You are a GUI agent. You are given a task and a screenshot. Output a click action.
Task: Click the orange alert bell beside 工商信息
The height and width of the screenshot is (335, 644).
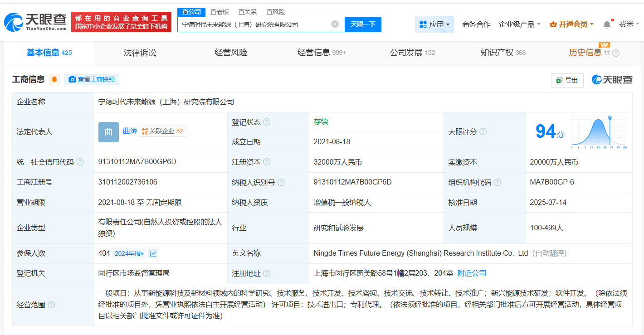click(54, 80)
